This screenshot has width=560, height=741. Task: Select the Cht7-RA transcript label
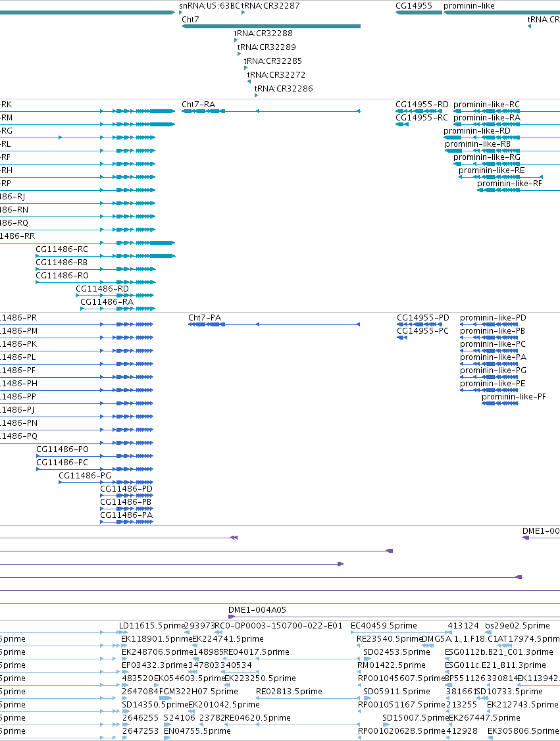coord(198,105)
